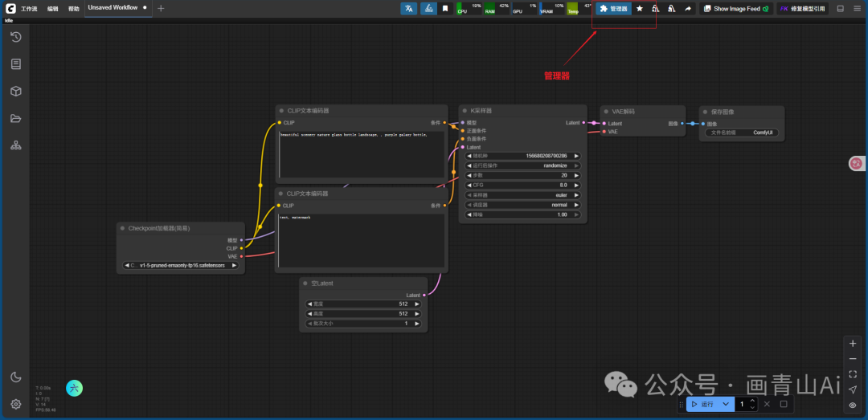Screen dimensions: 868x420
Task: Toggle link visibility eye icon
Action: click(x=853, y=405)
